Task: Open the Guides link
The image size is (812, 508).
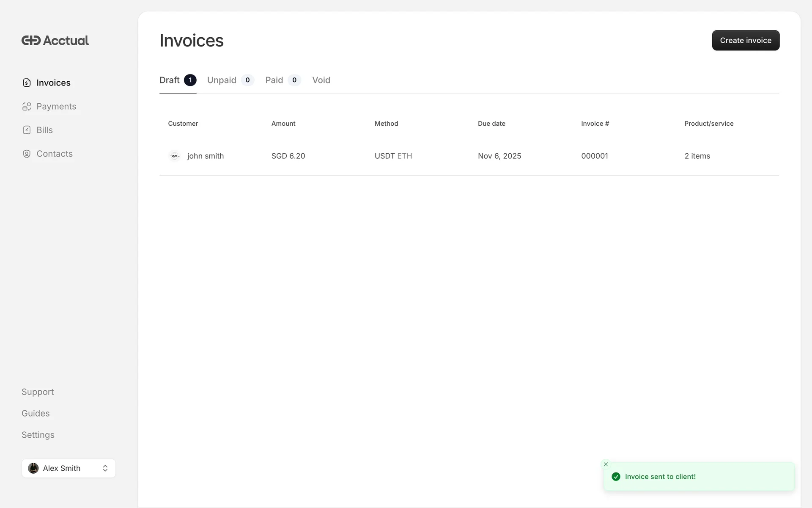Action: [36, 414]
